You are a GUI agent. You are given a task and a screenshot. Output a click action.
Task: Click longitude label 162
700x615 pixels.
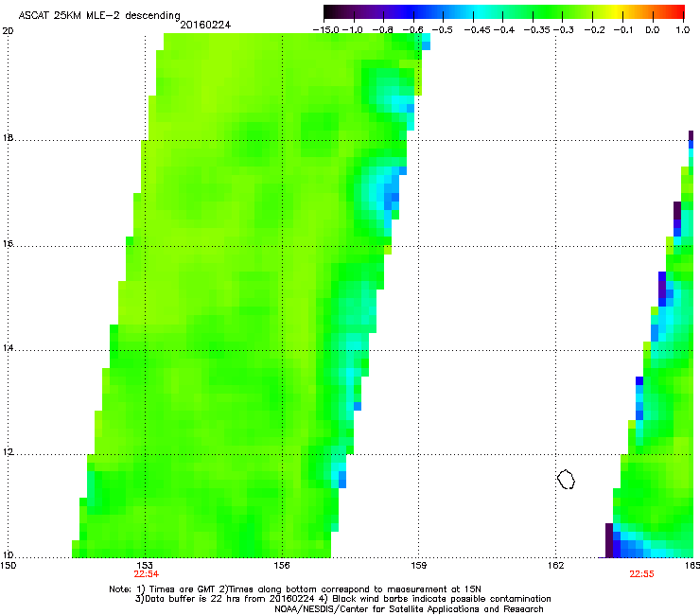coord(556,566)
